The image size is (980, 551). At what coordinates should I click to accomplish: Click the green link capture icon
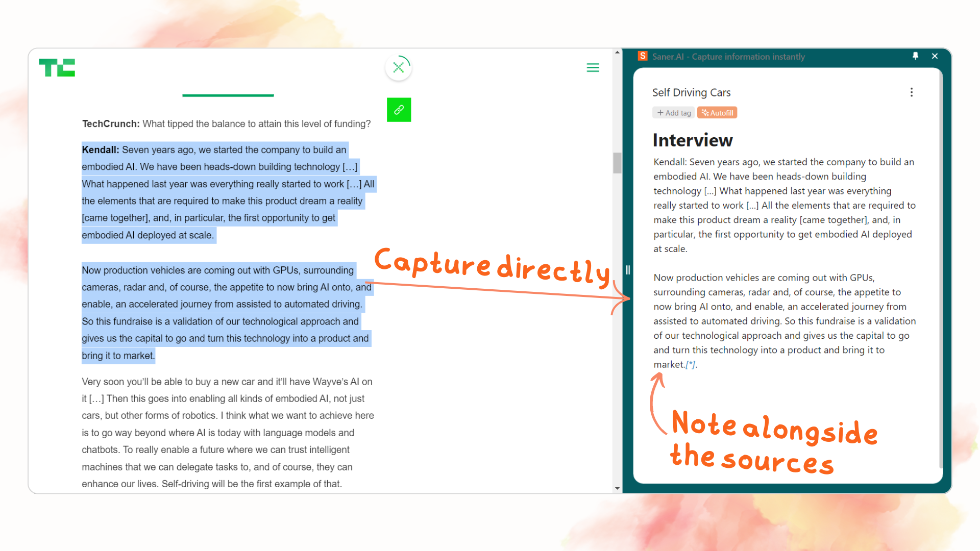click(399, 110)
